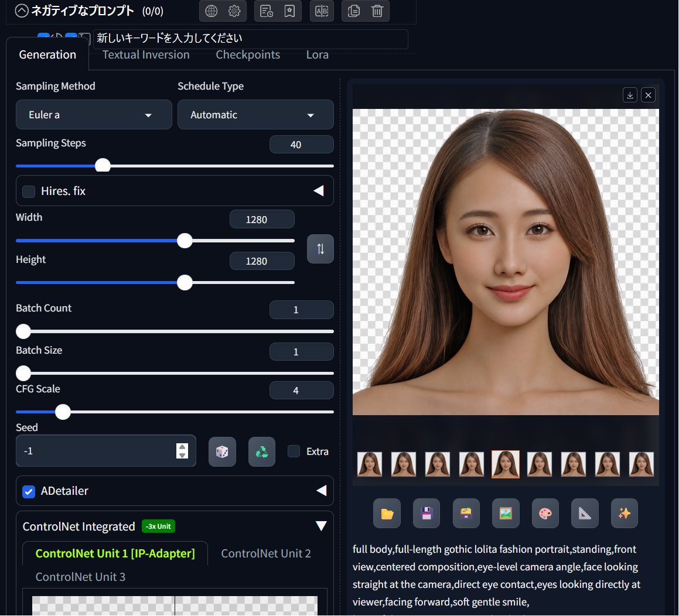Save image with the floppy disk icon
The width and height of the screenshot is (679, 616).
tap(426, 514)
